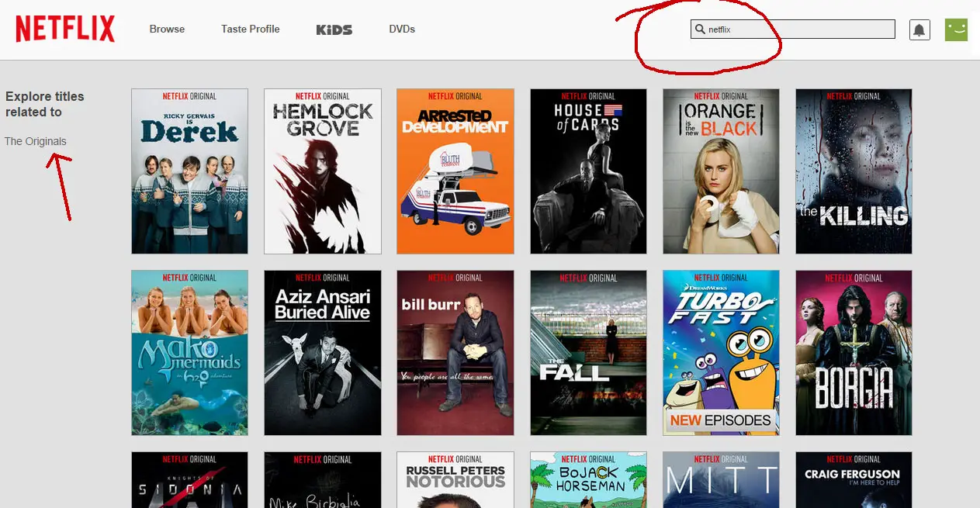The image size is (980, 508).
Task: Open the Mako Mermaids poster
Action: point(190,353)
